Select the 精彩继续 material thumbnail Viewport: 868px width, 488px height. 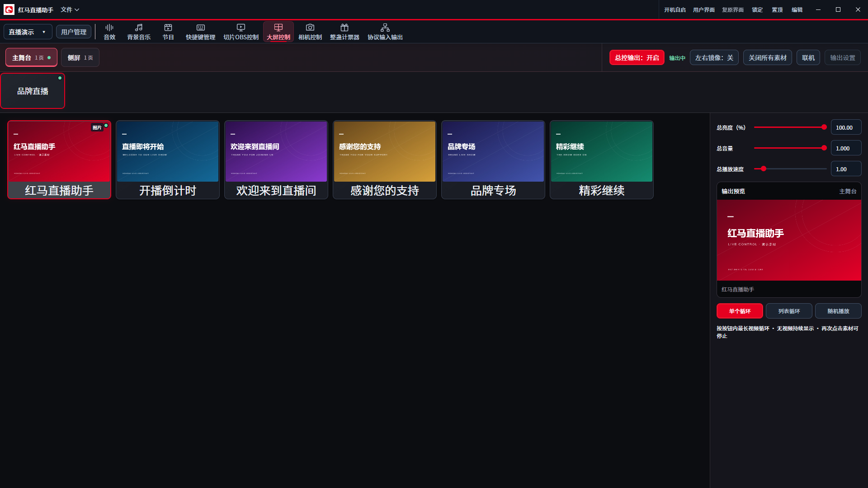[602, 160]
